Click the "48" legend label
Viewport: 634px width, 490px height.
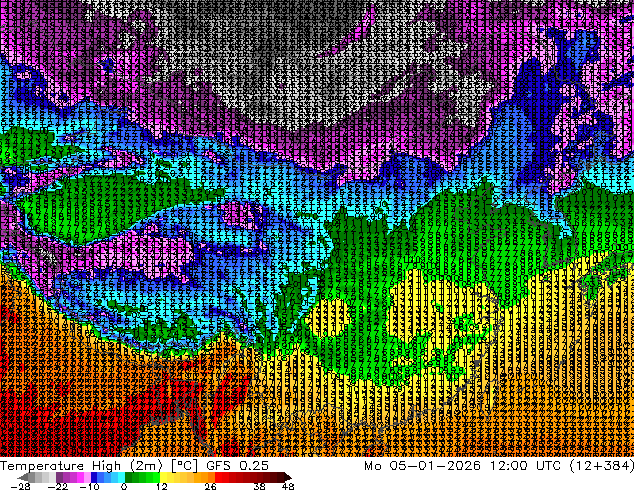pos(288,486)
